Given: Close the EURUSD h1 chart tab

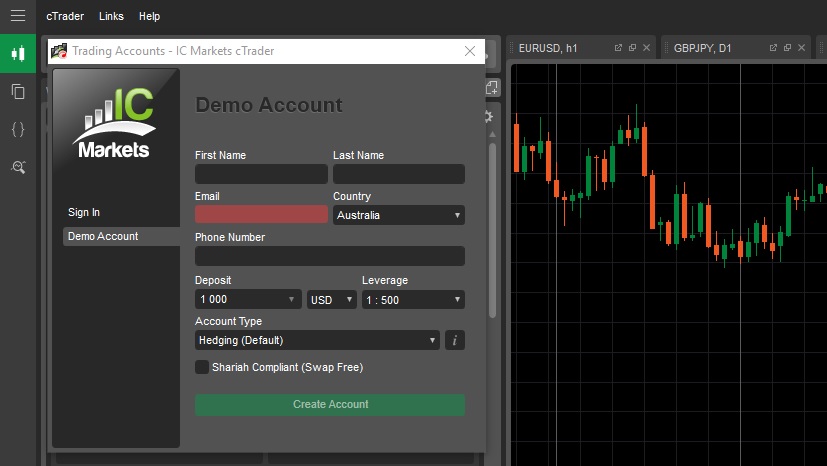Looking at the screenshot, I should (647, 48).
